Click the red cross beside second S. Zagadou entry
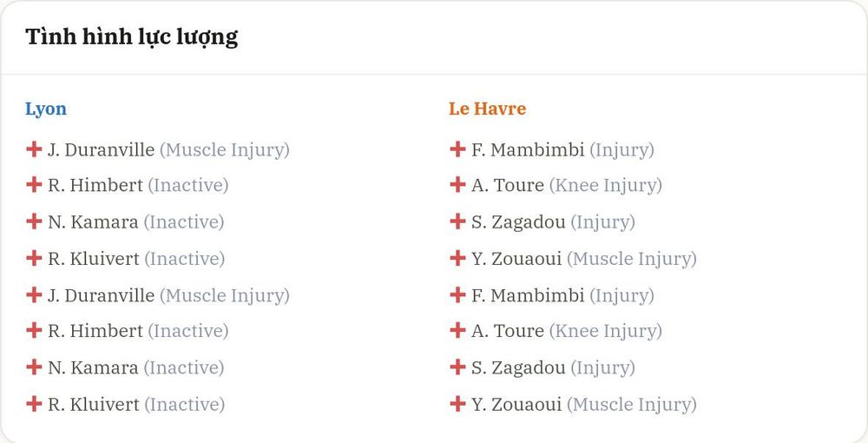868x443 pixels. [x=457, y=367]
